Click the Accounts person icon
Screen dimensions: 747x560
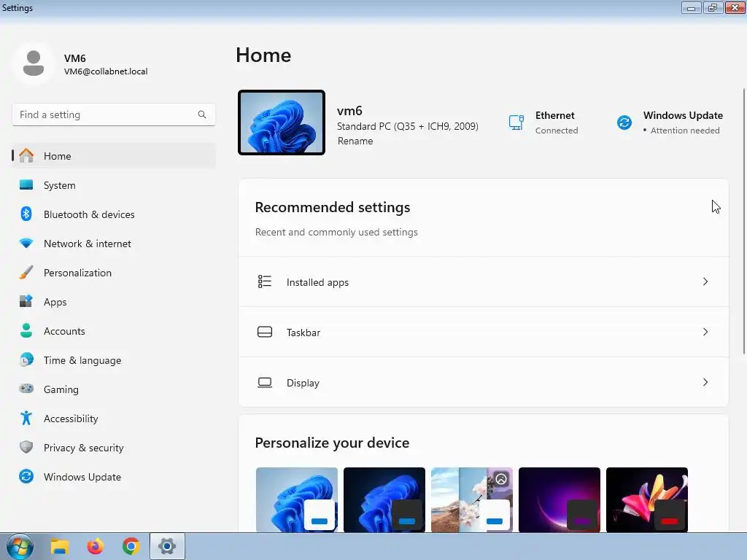[x=26, y=330]
